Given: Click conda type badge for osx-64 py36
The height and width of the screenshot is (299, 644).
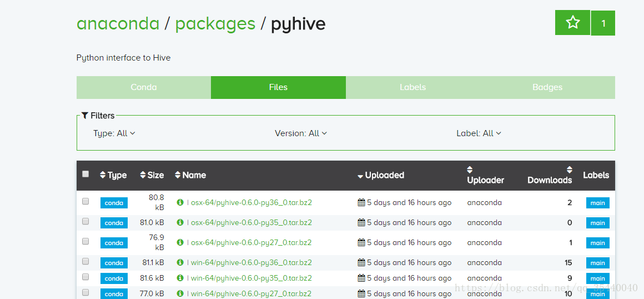Looking at the screenshot, I should click(114, 203).
